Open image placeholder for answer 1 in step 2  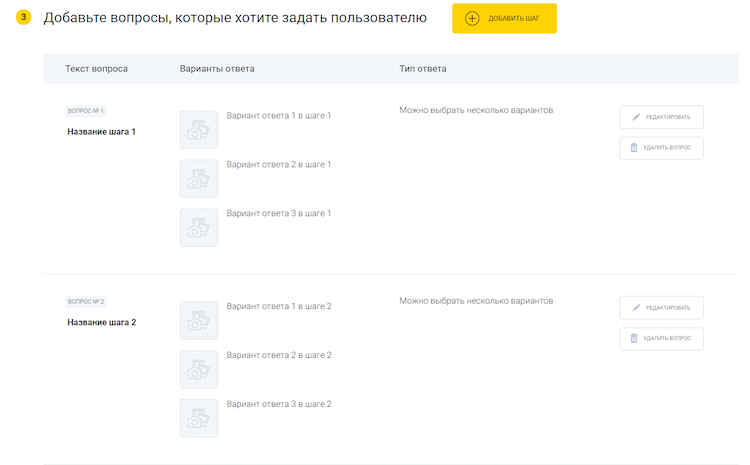(x=198, y=321)
